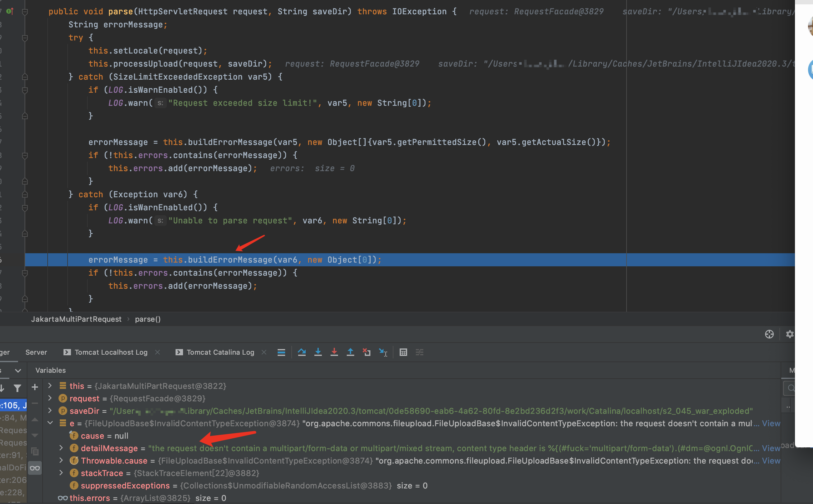This screenshot has height=504, width=813.
Task: Collapse the 'e' exception variable node
Action: click(50, 423)
